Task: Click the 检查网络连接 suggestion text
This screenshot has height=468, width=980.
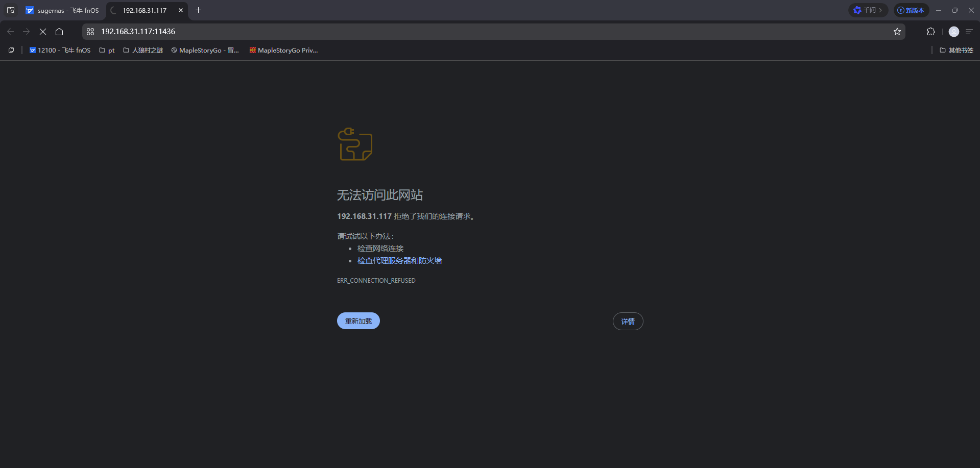Action: click(380, 249)
